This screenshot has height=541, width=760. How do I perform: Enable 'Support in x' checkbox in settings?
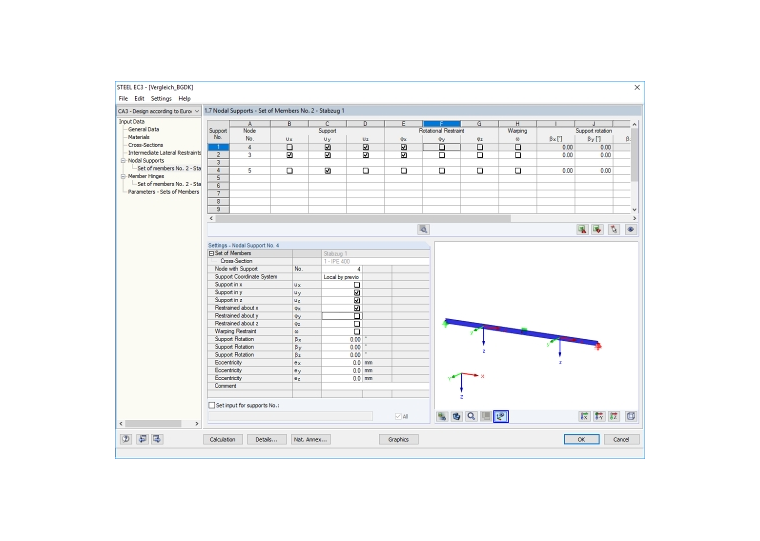pyautogui.click(x=357, y=285)
